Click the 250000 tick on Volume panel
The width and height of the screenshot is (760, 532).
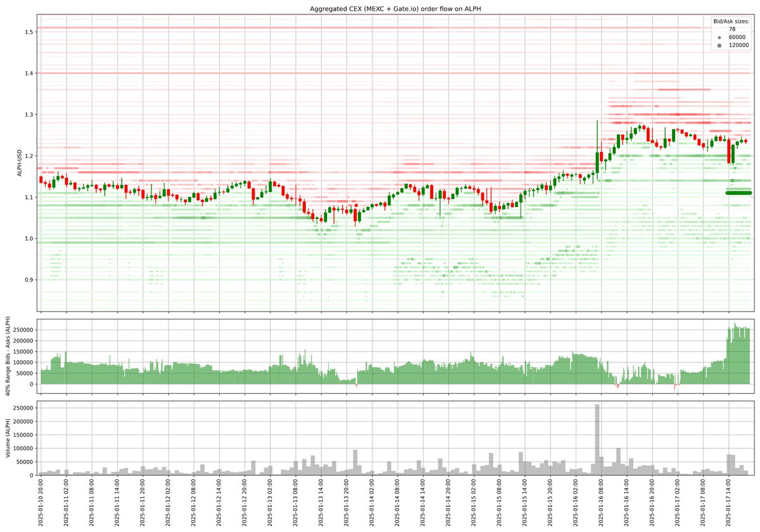pyautogui.click(x=25, y=408)
